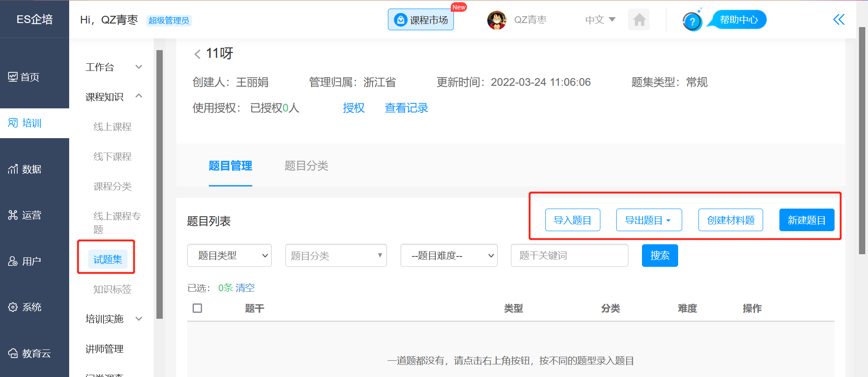Click the 新建题目 button
Screen dimensions: 868x377
[x=807, y=220]
